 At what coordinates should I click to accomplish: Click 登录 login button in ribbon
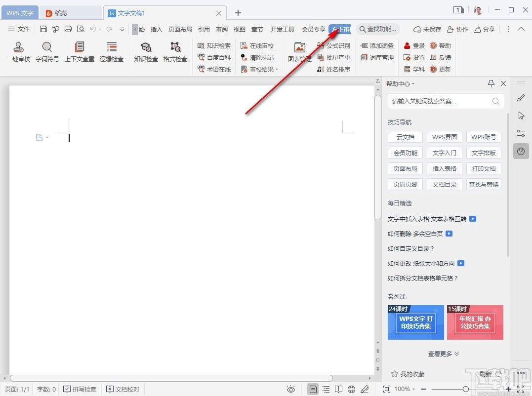(x=414, y=46)
